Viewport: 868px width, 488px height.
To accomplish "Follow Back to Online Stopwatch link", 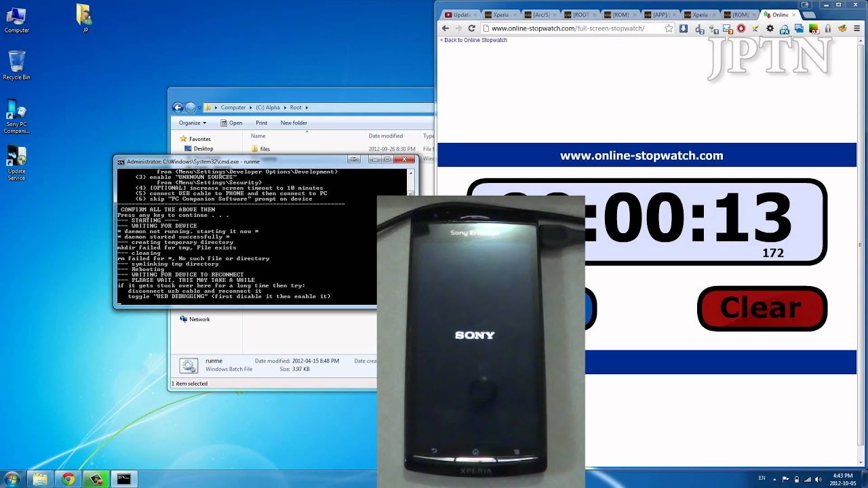I will [x=473, y=40].
